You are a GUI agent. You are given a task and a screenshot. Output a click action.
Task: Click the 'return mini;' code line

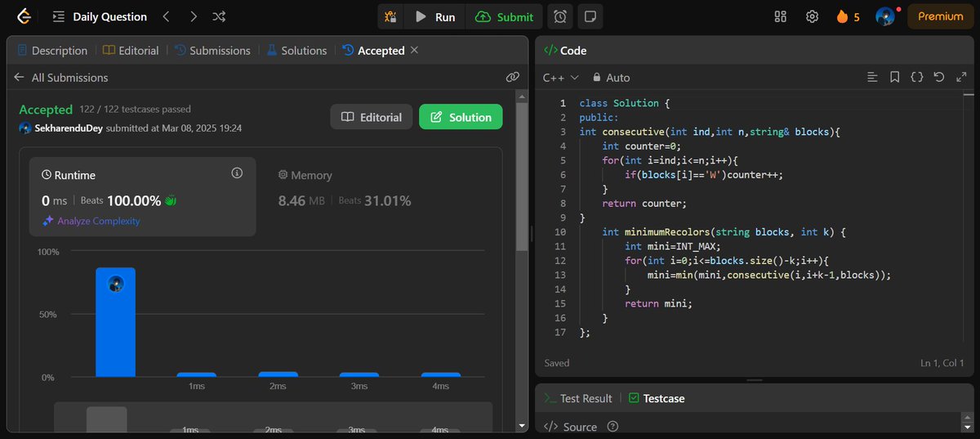coord(658,303)
